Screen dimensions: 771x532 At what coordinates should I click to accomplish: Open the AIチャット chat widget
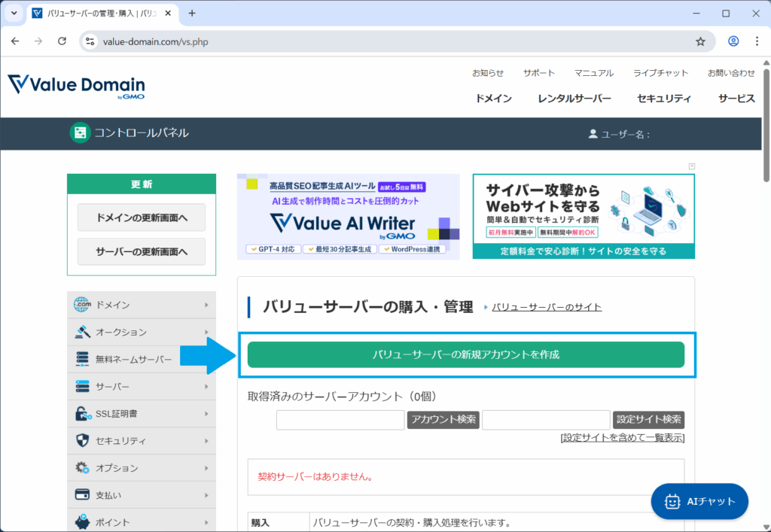click(x=699, y=501)
